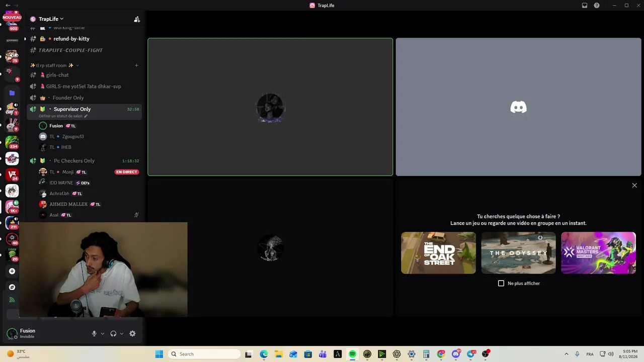The image size is (644, 362).
Task: Open the Discord inbox icon in title bar
Action: [585, 6]
